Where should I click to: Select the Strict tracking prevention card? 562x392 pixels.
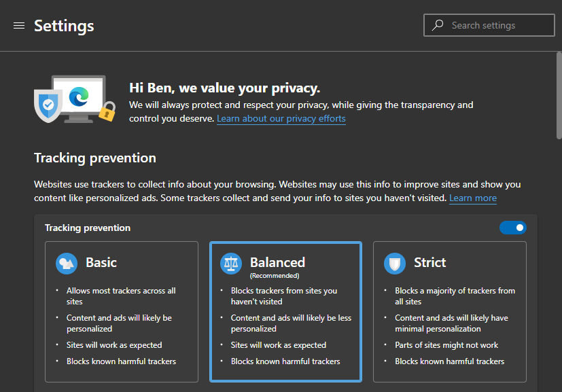450,312
